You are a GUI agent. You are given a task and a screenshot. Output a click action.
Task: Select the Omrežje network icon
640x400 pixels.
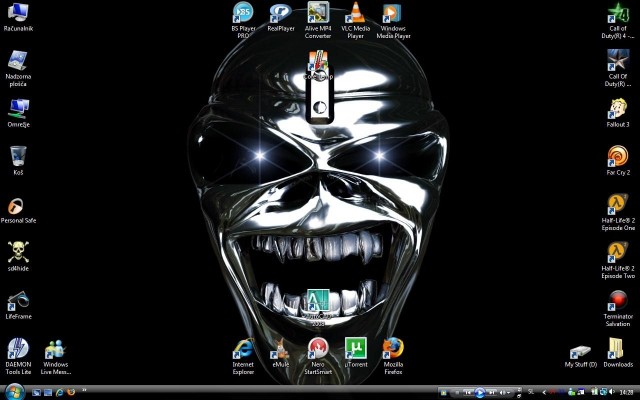[18, 113]
